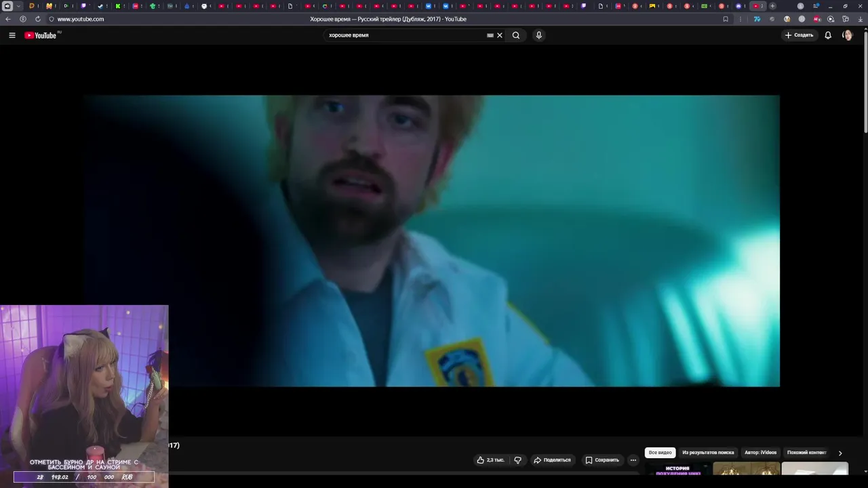Open the История похудения recommended video thumbnail

point(677,468)
